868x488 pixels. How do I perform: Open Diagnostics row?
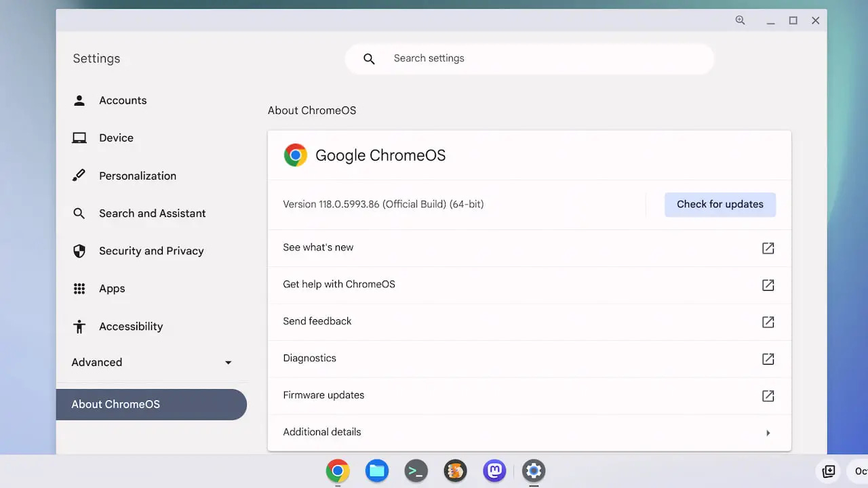[530, 359]
